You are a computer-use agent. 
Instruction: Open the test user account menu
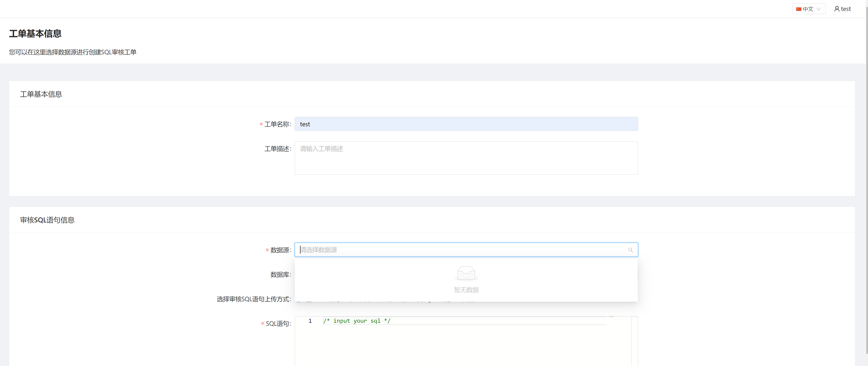[842, 9]
